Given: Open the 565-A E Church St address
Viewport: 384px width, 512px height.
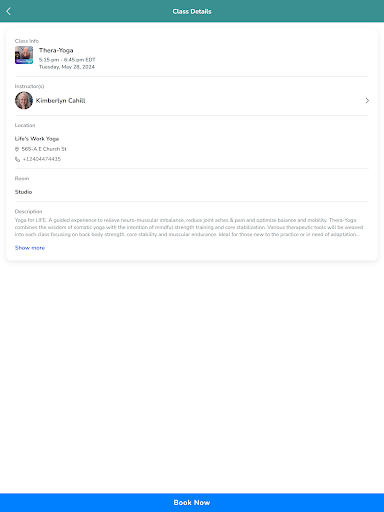Looking at the screenshot, I should coord(44,149).
